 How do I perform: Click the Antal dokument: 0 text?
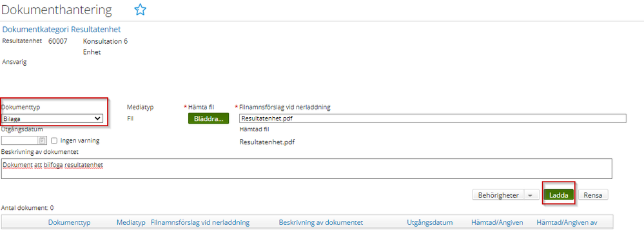[x=28, y=208]
